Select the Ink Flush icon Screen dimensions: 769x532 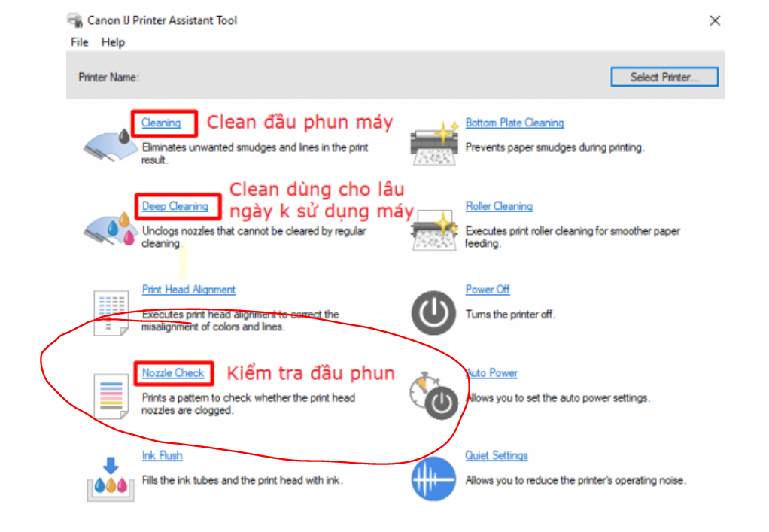pos(111,479)
